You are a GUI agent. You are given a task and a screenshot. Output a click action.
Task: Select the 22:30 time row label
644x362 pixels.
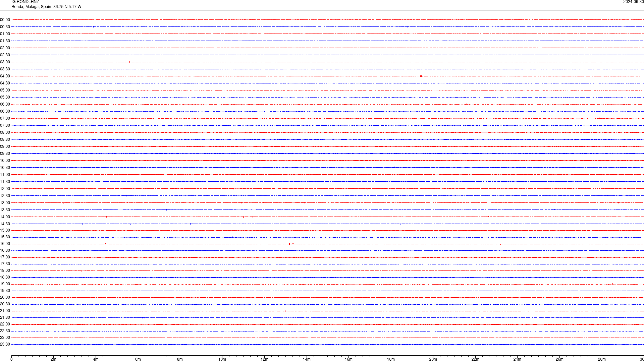tap(5, 331)
